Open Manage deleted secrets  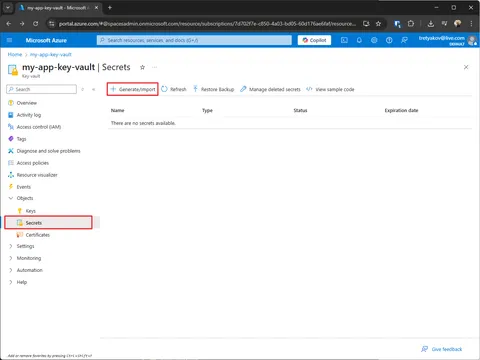270,89
